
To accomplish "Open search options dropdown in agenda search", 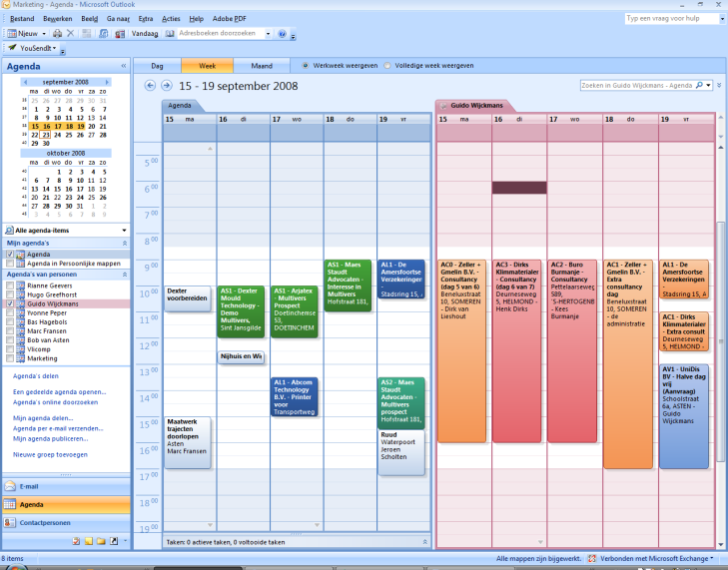I will pos(708,86).
